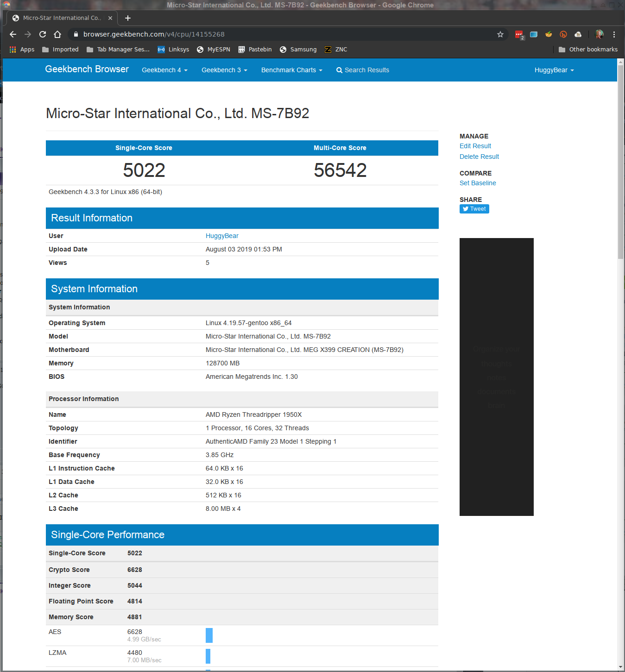Open the Chrome profile avatar
This screenshot has width=625, height=672.
click(600, 34)
